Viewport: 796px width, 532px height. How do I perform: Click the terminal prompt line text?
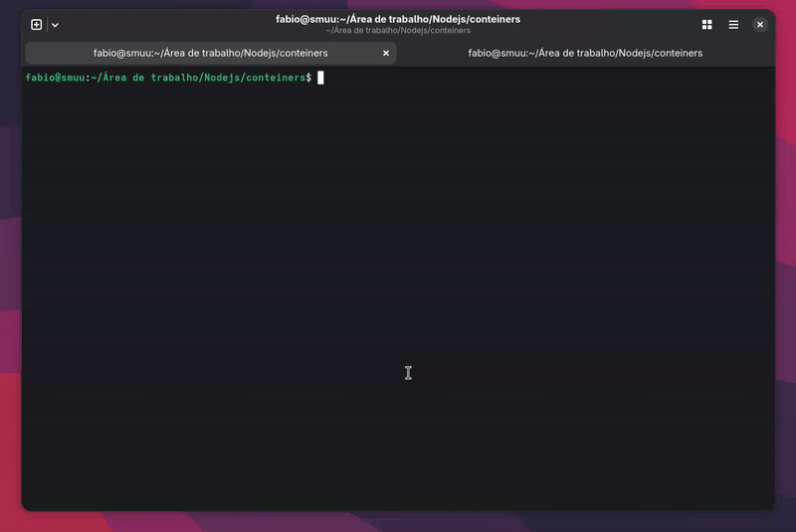pyautogui.click(x=168, y=78)
